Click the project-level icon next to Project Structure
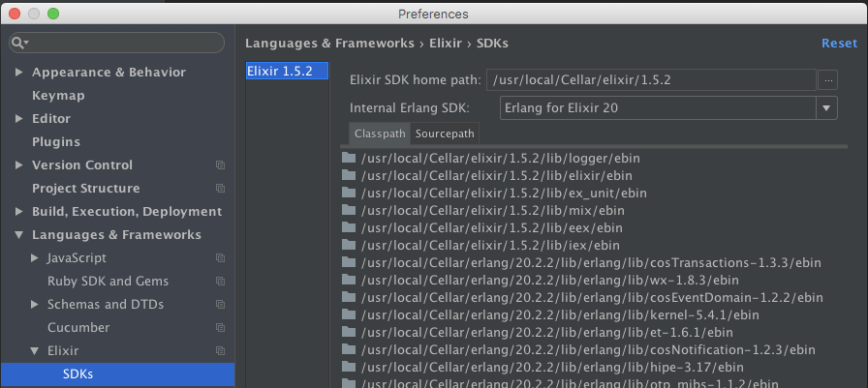Viewport: 868px width, 388px height. click(220, 189)
